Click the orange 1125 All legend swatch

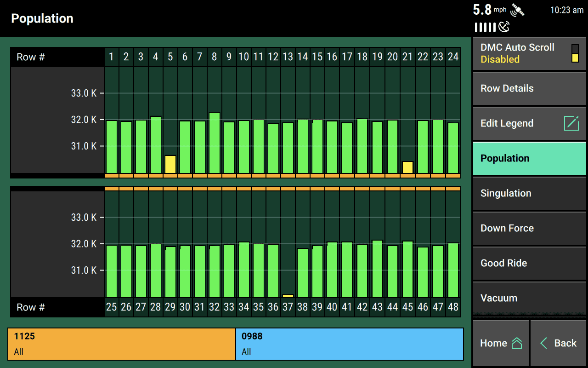click(121, 344)
